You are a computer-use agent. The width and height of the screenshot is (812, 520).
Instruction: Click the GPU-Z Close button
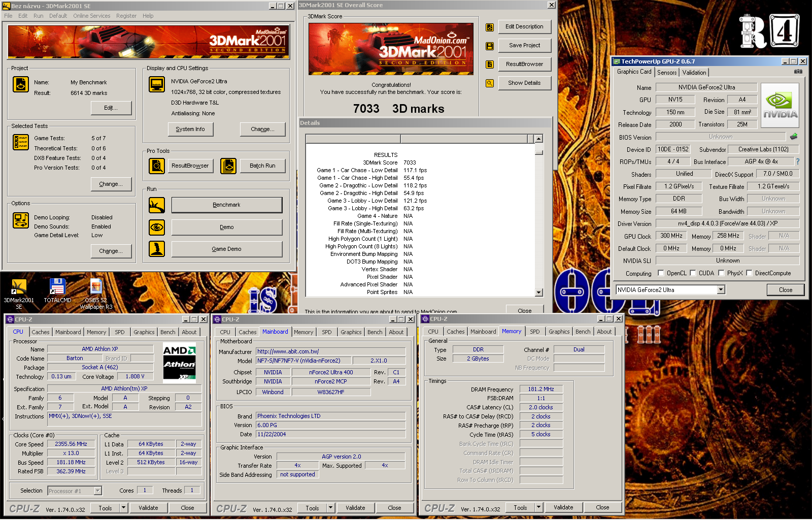click(786, 290)
